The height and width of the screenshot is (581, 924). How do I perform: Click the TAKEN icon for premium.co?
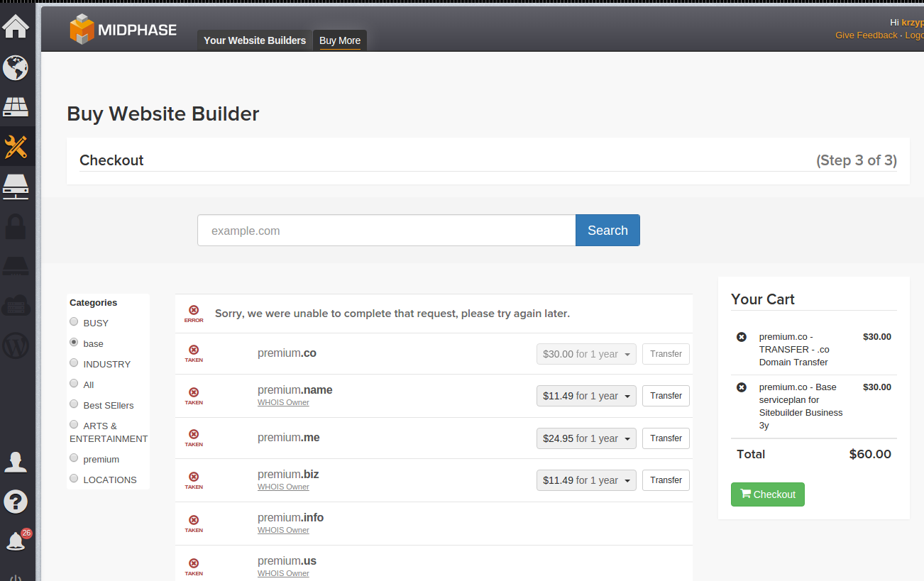coord(194,353)
